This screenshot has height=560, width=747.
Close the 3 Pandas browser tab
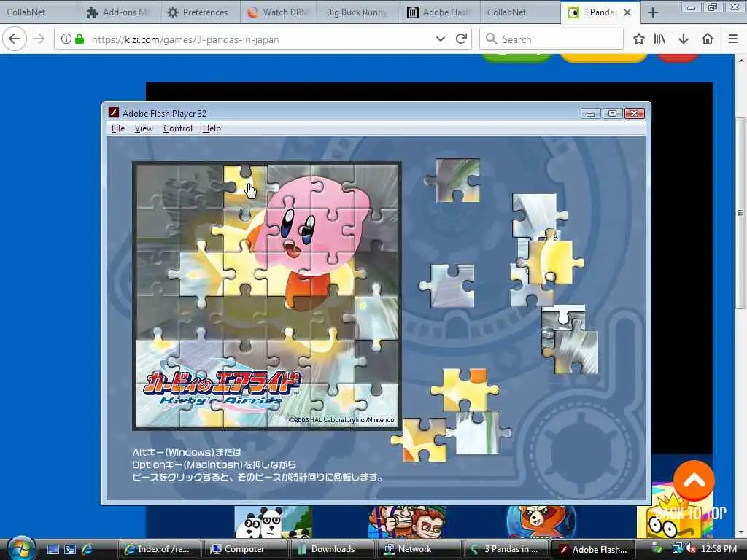[627, 12]
